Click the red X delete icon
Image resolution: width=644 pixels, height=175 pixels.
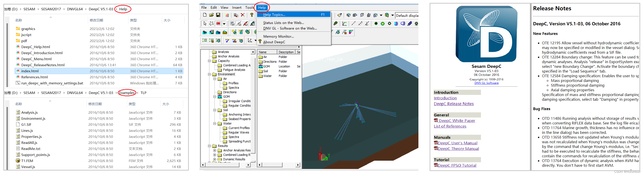coord(243,15)
